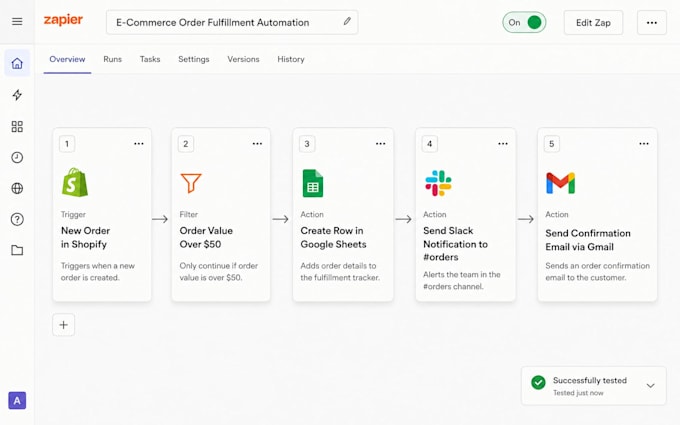Click the green Successfully tested checkmark
The height and width of the screenshot is (425, 680).
coord(538,382)
